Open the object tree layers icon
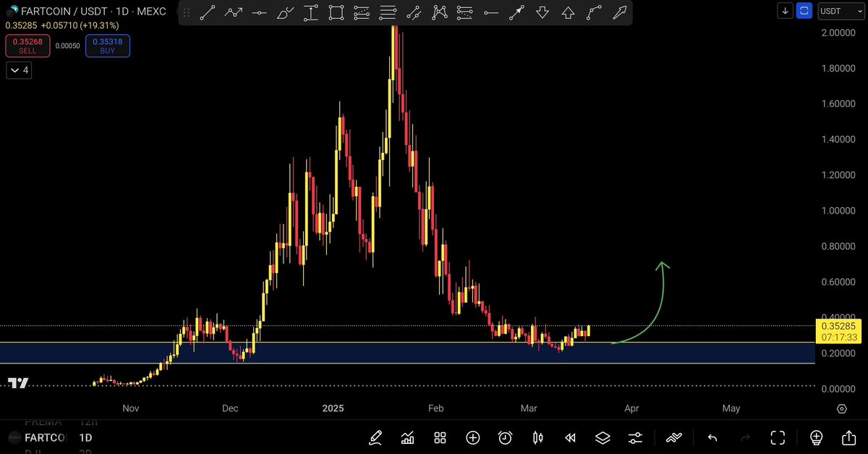The image size is (868, 454). (x=603, y=437)
